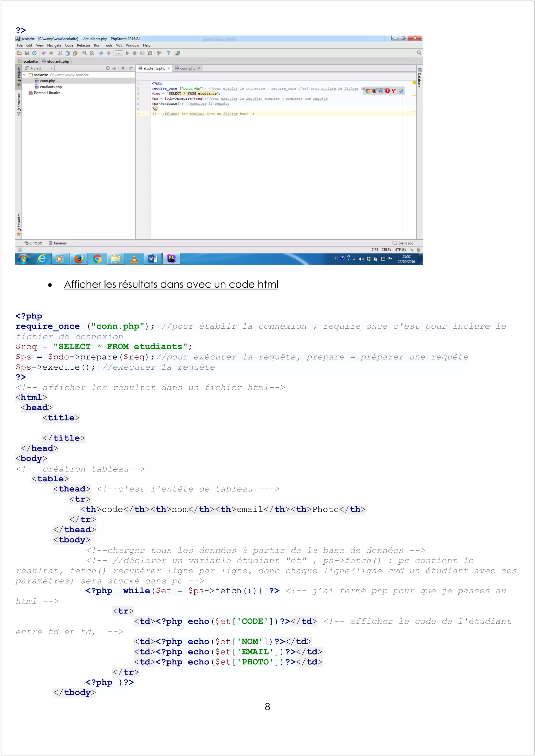Open the Tools menu
This screenshot has width=535, height=756.
[x=108, y=45]
